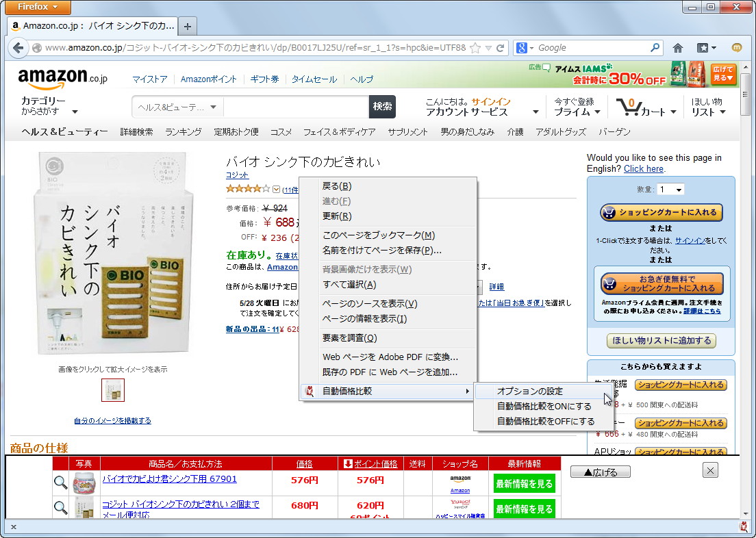The height and width of the screenshot is (538, 756).
Task: Click the amazon.co.jp logo
Action: point(56,77)
